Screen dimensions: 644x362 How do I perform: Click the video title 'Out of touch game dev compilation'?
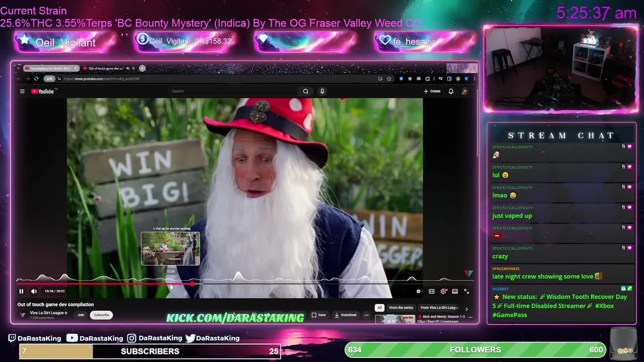[x=55, y=304]
